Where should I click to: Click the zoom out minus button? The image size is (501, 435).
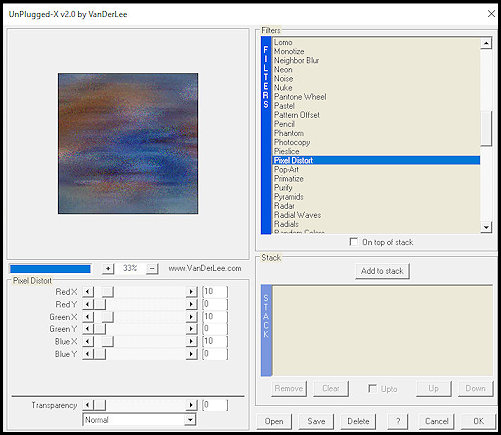click(x=152, y=268)
